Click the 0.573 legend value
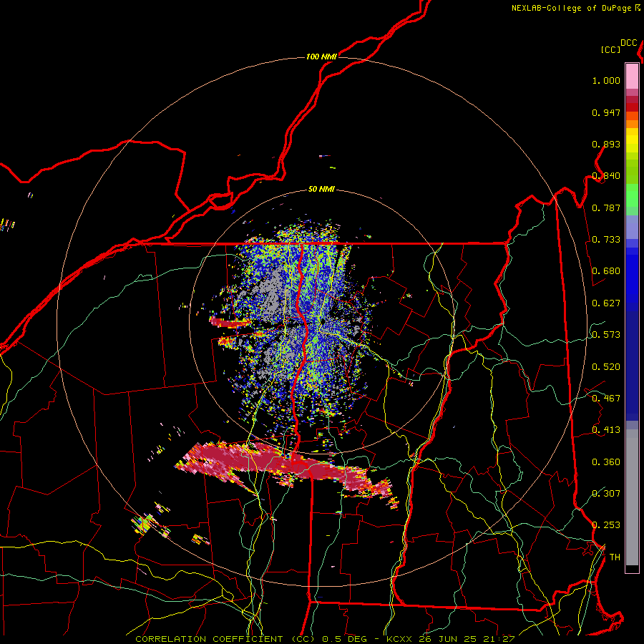This screenshot has height=644, width=644. point(606,335)
